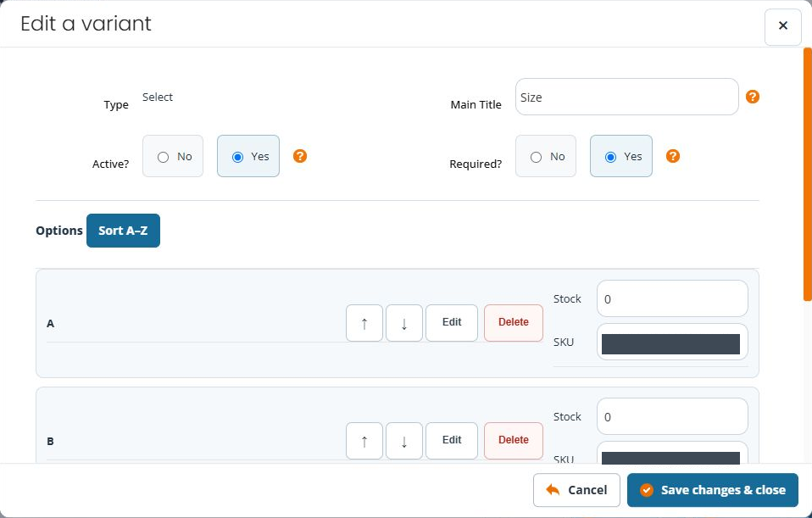The image size is (812, 518).
Task: Move option A down with arrow button
Action: [404, 323]
